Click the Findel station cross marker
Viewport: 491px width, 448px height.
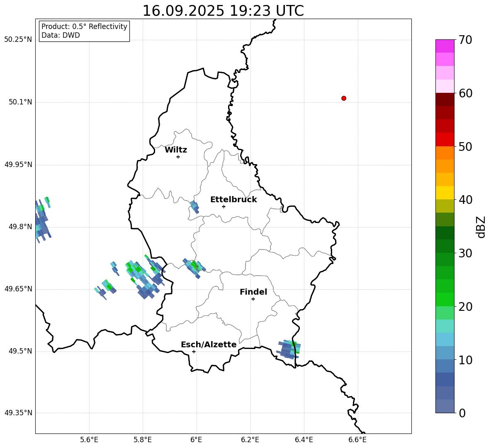[x=253, y=299]
